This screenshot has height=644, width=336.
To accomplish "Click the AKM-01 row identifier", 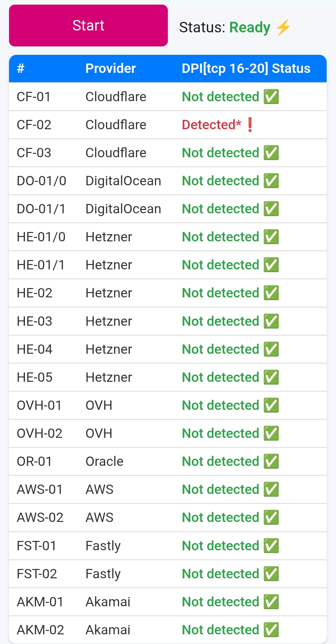I will point(40,602).
